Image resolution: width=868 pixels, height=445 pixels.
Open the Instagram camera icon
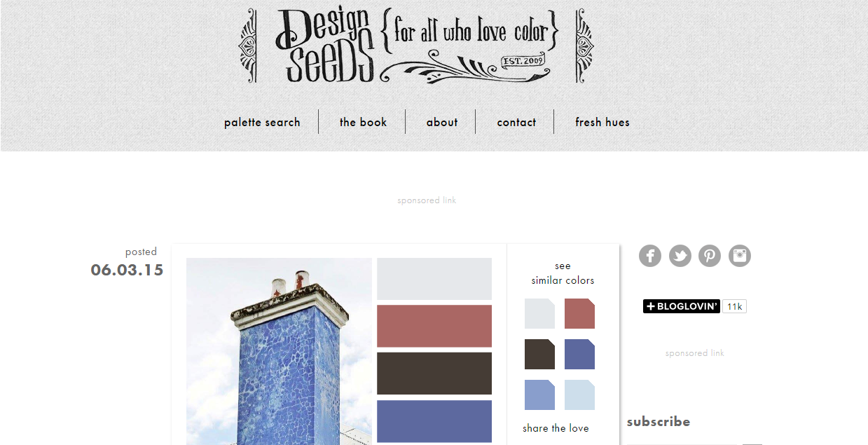click(x=740, y=256)
